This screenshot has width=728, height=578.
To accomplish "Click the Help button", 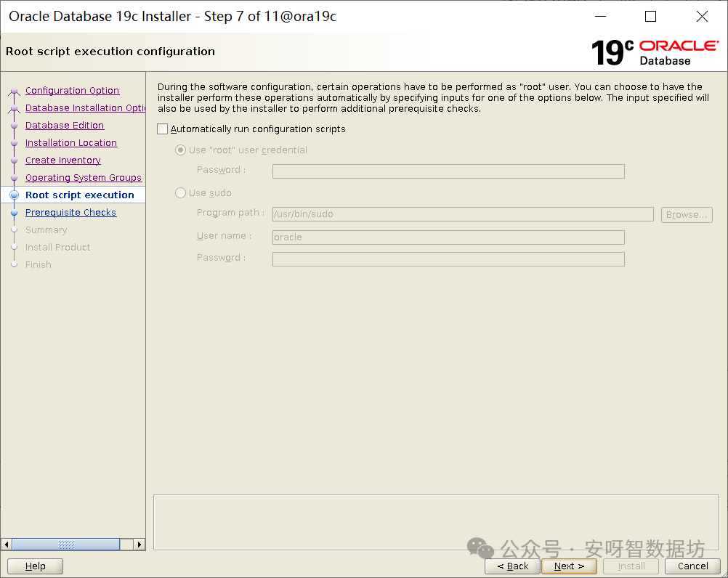I will coord(36,566).
